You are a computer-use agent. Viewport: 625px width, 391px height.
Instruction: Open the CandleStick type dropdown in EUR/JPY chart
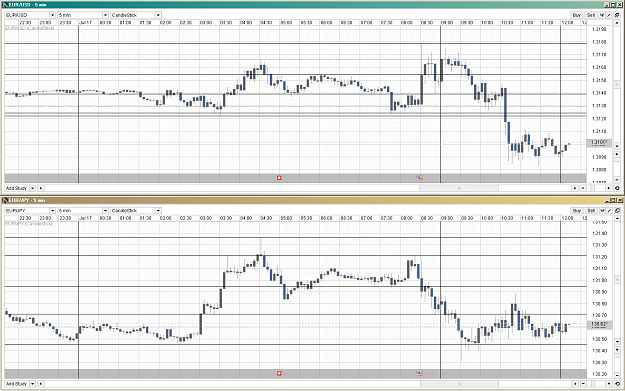coord(158,210)
